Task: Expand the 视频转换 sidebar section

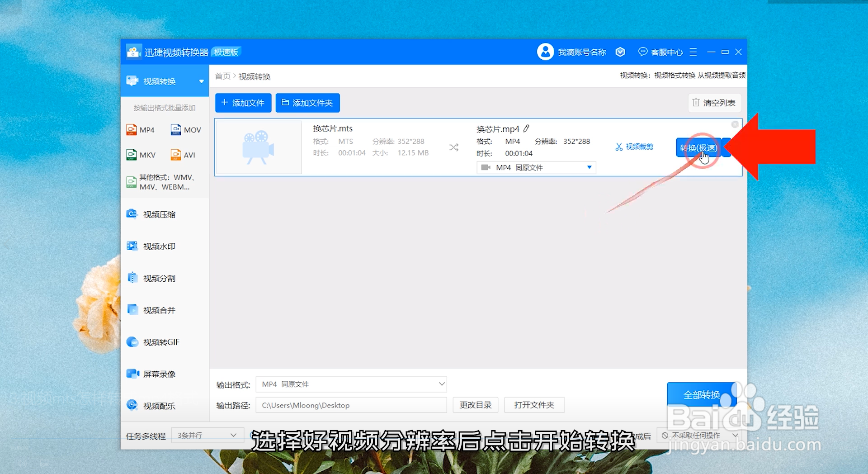Action: (202, 81)
